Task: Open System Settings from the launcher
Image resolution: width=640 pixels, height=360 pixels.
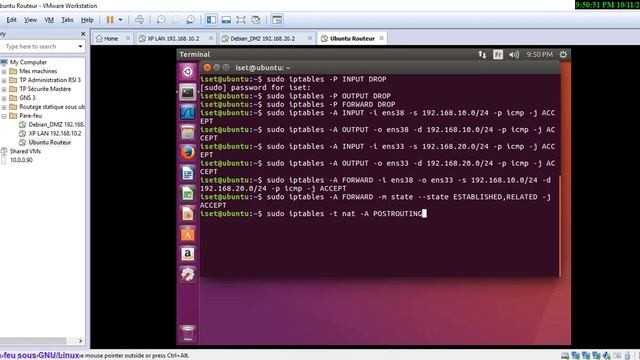Action: tap(188, 274)
